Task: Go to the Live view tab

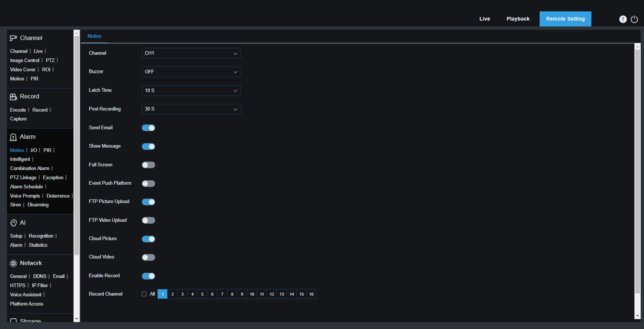Action: point(484,19)
